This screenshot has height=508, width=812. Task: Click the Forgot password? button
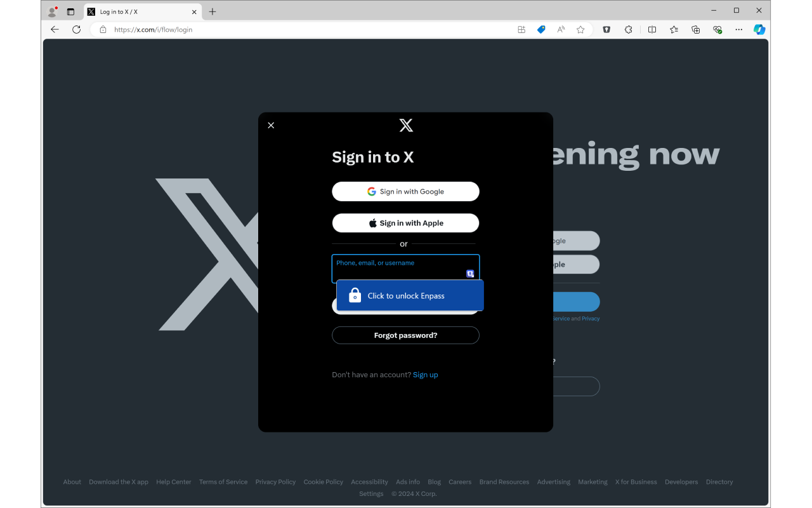click(x=405, y=335)
